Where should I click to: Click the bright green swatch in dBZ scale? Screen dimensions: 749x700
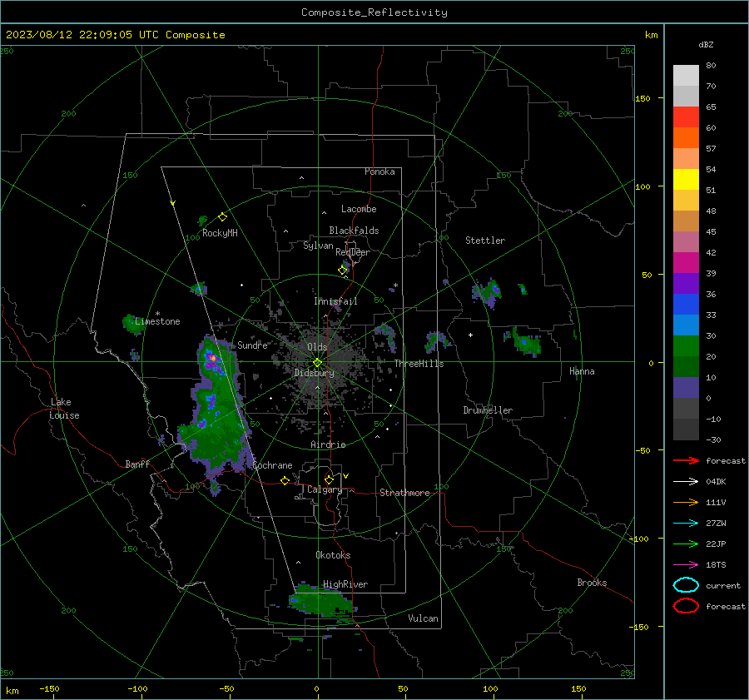click(686, 345)
